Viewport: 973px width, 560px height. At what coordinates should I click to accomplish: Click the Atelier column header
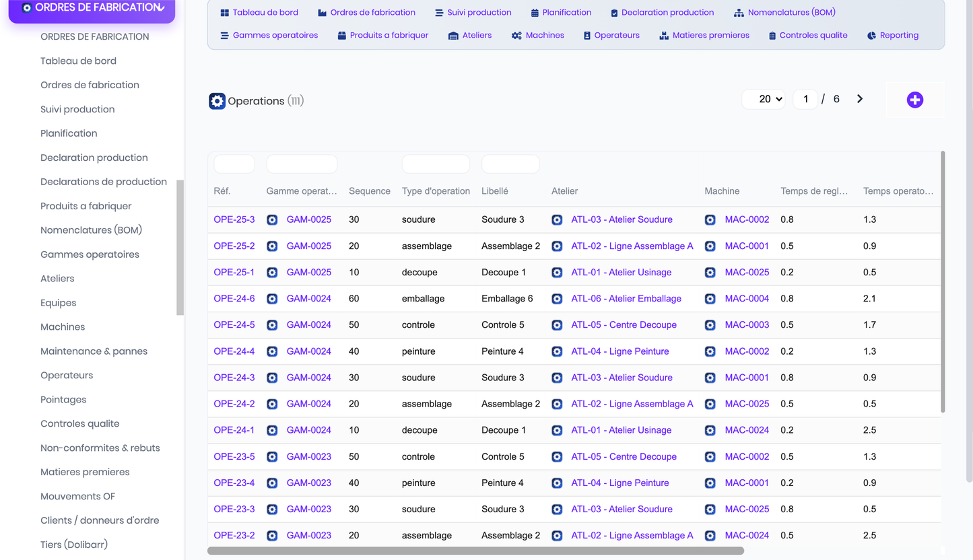(x=564, y=191)
